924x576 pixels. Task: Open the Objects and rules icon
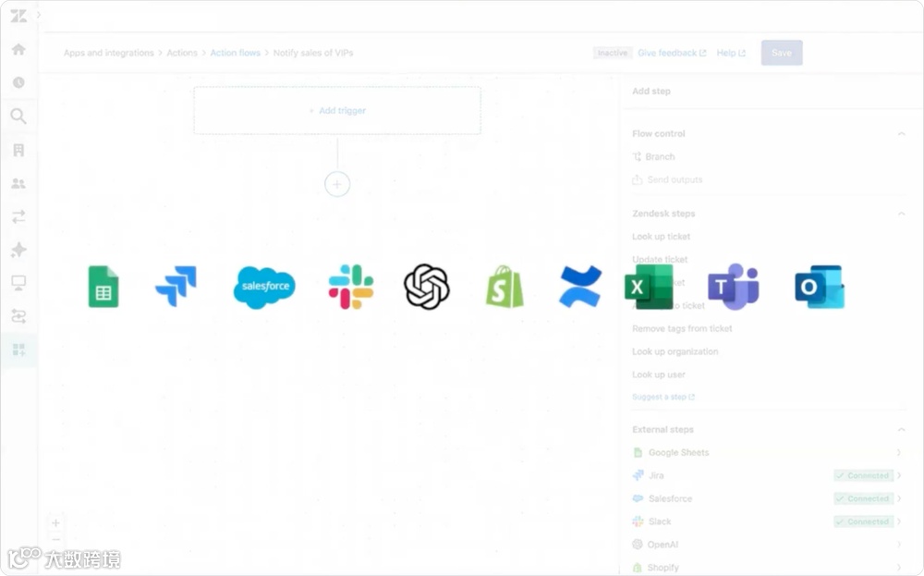[x=18, y=316]
